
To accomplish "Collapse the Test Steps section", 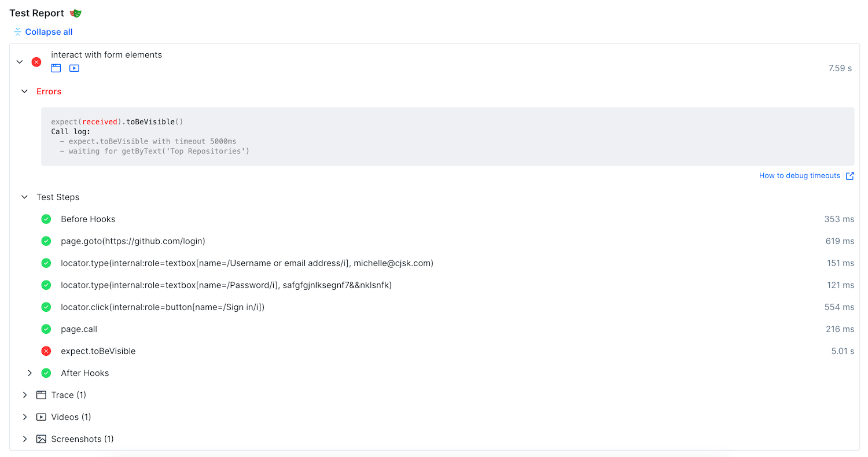I will 24,197.
